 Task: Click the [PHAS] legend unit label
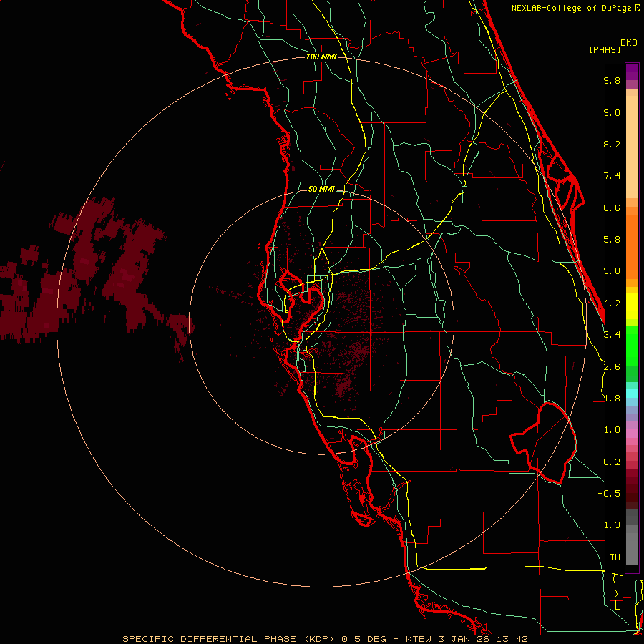(x=605, y=49)
